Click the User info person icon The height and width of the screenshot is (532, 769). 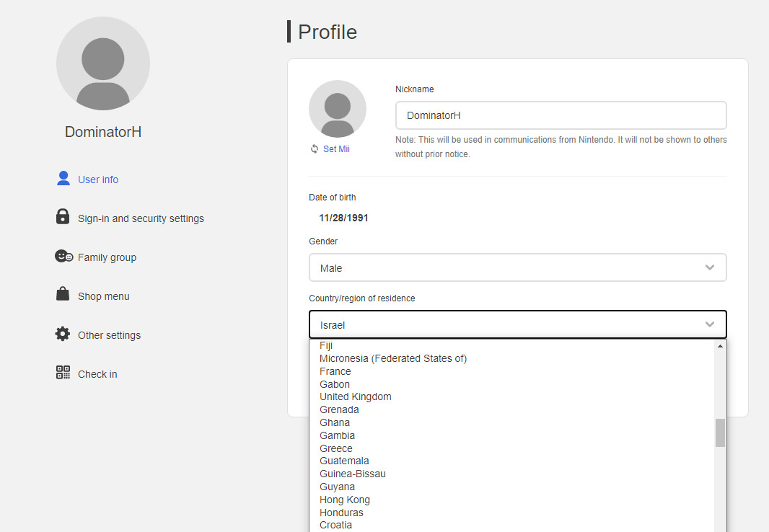pos(63,178)
